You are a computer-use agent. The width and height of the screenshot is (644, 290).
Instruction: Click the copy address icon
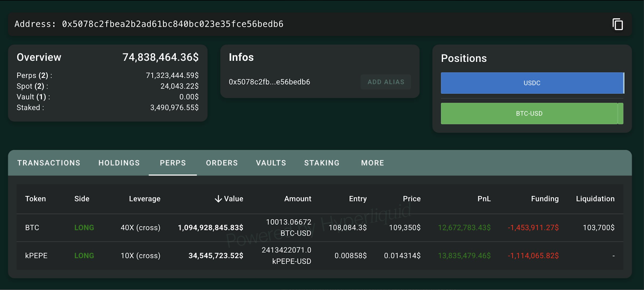pos(617,24)
